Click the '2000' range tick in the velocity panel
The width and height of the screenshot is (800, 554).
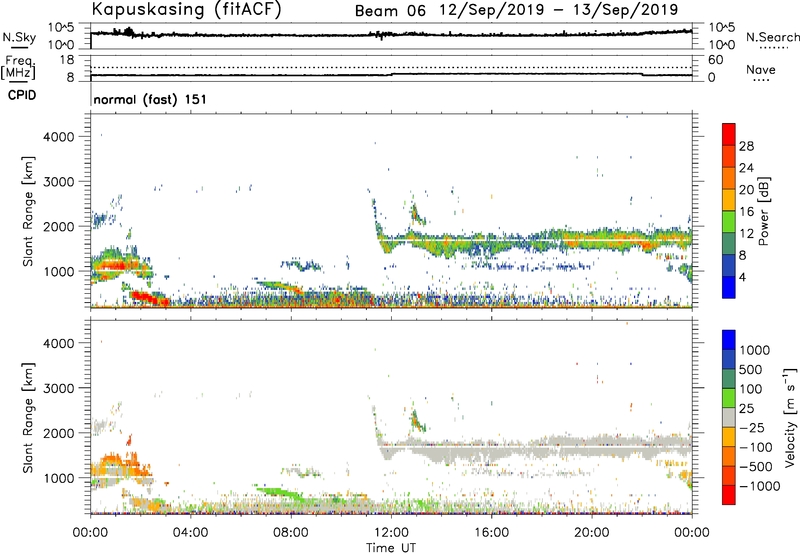click(x=58, y=433)
